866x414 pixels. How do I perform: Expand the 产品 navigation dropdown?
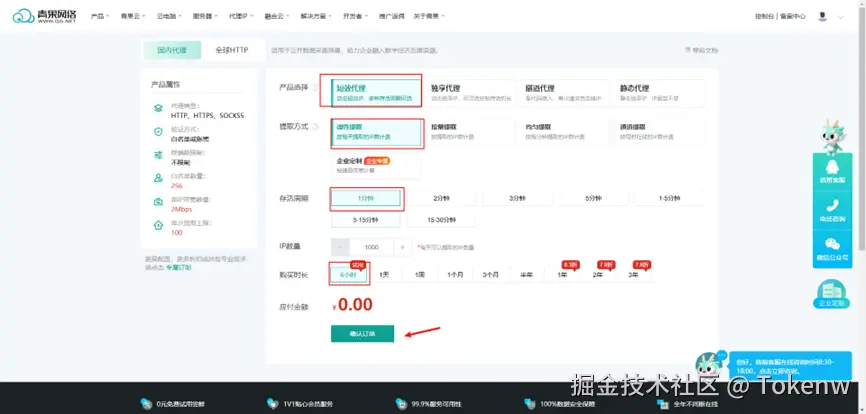(x=100, y=17)
